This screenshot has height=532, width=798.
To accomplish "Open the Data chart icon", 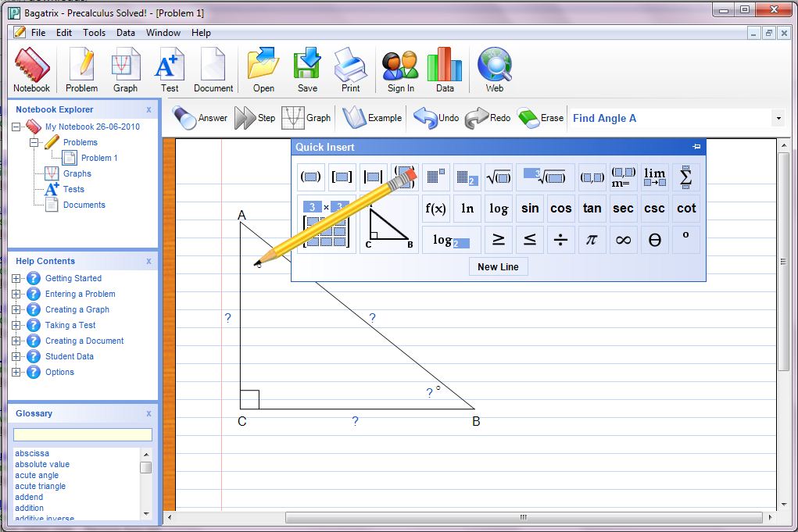I will pos(445,70).
